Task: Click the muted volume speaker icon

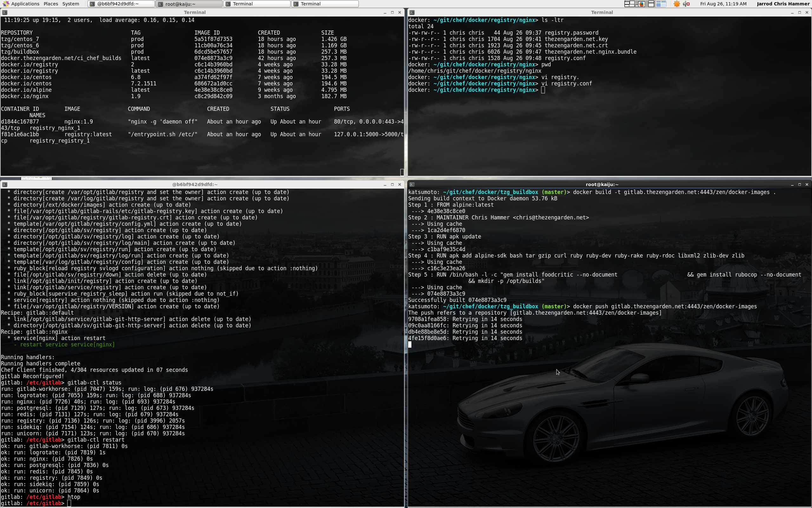Action: tap(686, 4)
